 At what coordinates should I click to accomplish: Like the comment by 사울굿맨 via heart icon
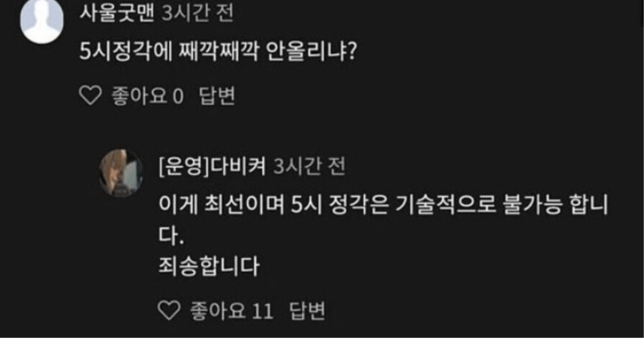point(90,96)
